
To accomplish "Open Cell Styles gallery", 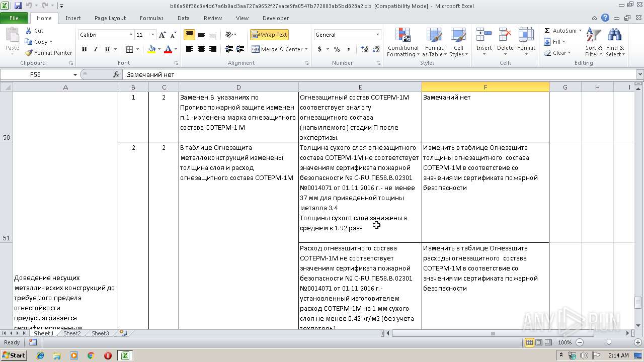I will (457, 43).
